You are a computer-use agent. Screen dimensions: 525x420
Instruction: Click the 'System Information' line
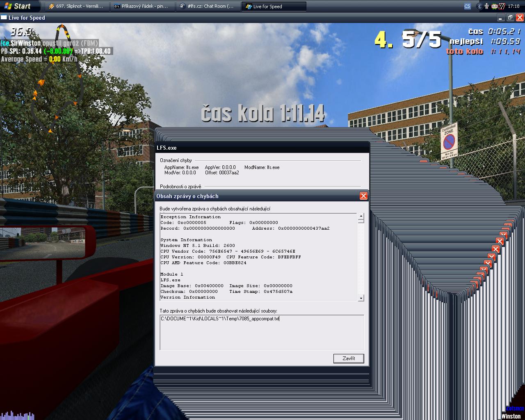(186, 240)
